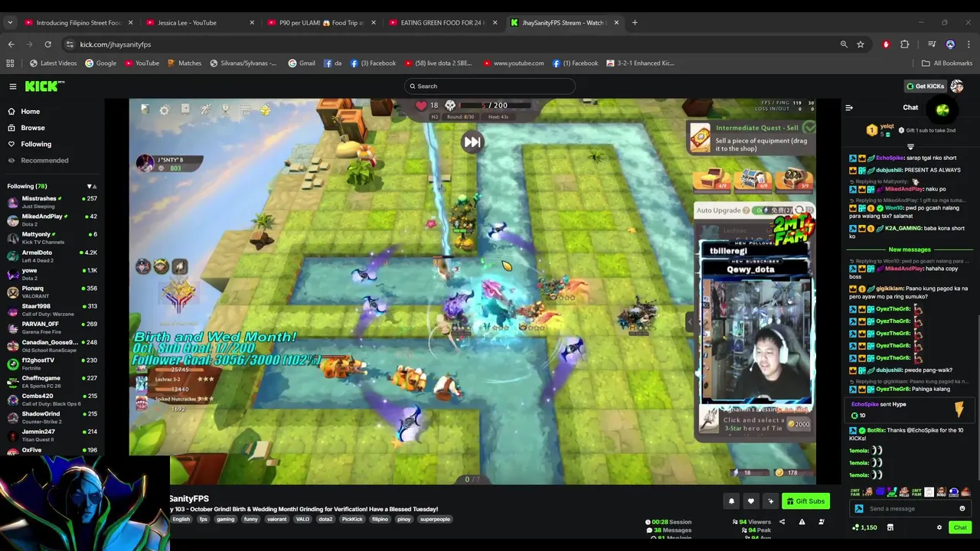Click the moderator tools icon under stream
The width and height of the screenshot is (980, 551).
822,522
